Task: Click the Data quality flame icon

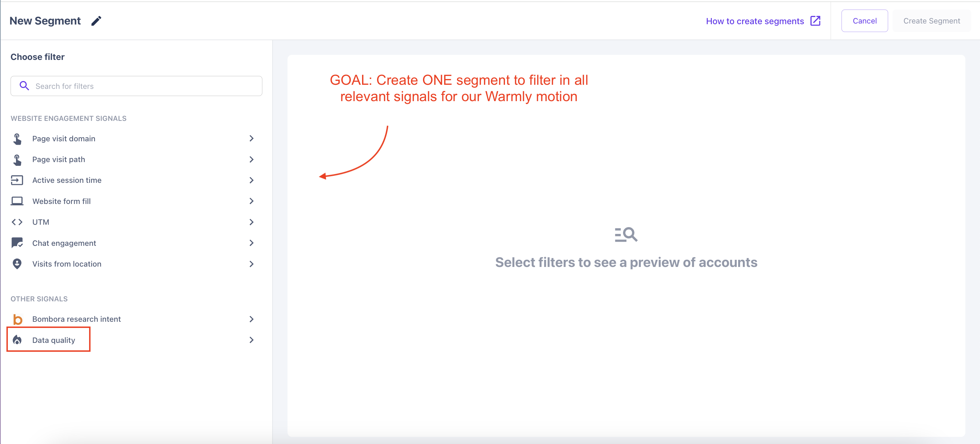Action: click(x=17, y=340)
